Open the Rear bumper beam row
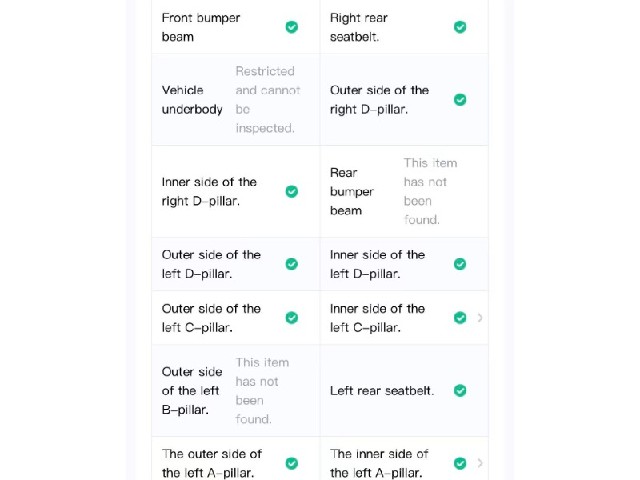Viewport: 640px width, 480px height. (x=404, y=191)
